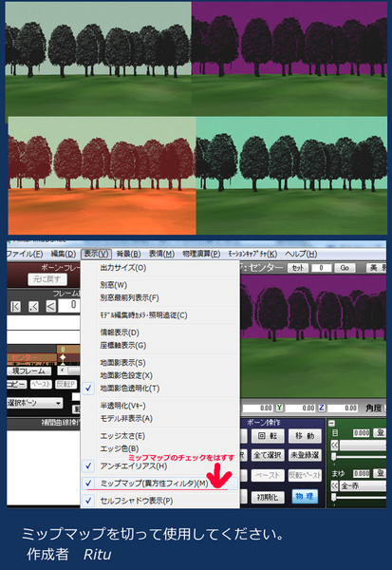Click the コピー button

(x=16, y=384)
